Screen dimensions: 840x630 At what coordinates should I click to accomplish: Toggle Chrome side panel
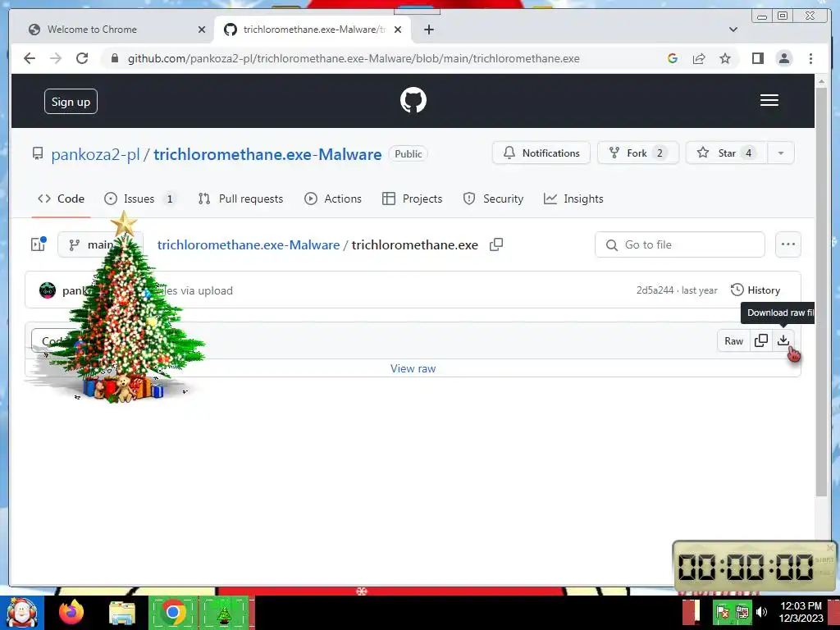click(x=757, y=58)
